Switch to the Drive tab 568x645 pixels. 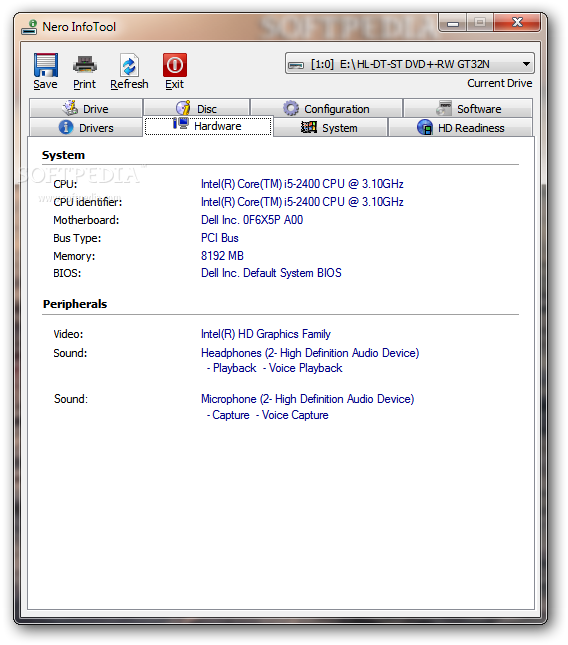(86, 109)
